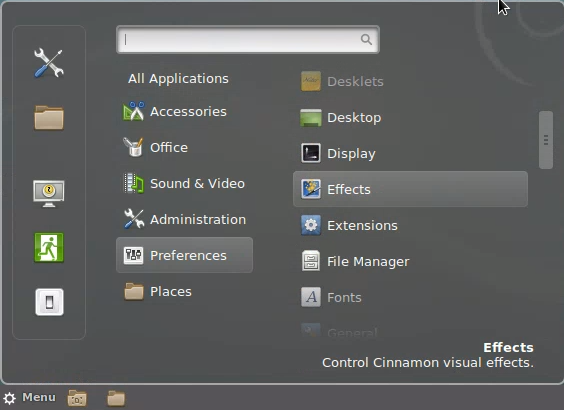Screen dimensions: 564x410
Task: Click the green logout exit icon
Action: pos(49,247)
